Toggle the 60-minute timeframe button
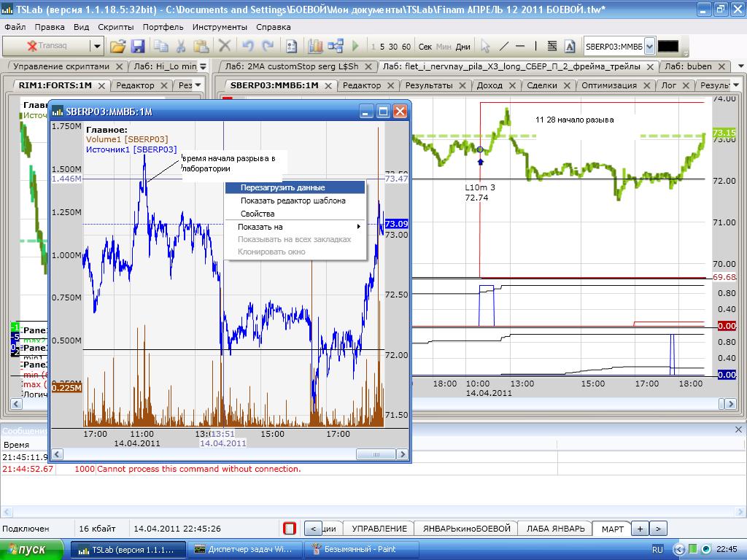Screen dimensions: 747x560 (x=406, y=47)
